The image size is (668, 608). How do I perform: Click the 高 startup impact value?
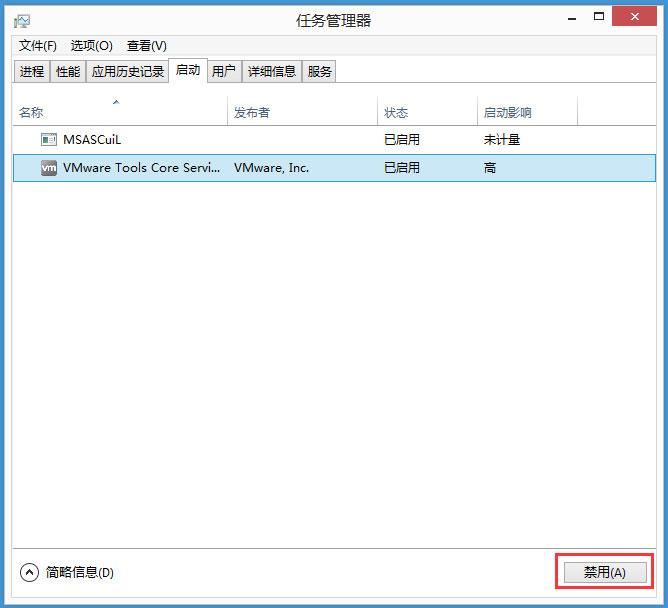tap(490, 167)
